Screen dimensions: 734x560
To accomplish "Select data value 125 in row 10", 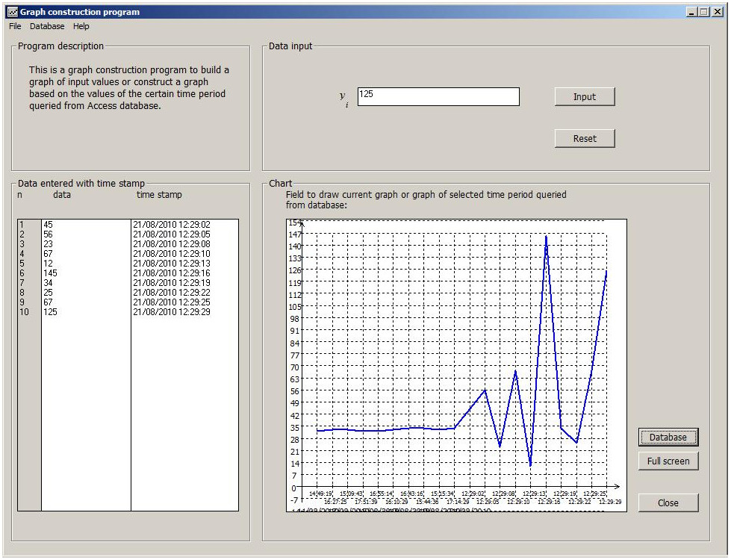I will [x=50, y=312].
